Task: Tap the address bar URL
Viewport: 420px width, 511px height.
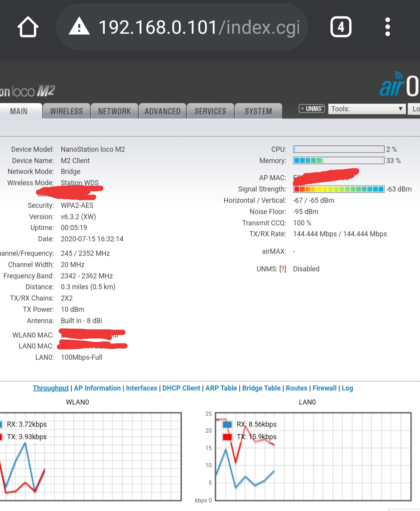Action: point(199,27)
